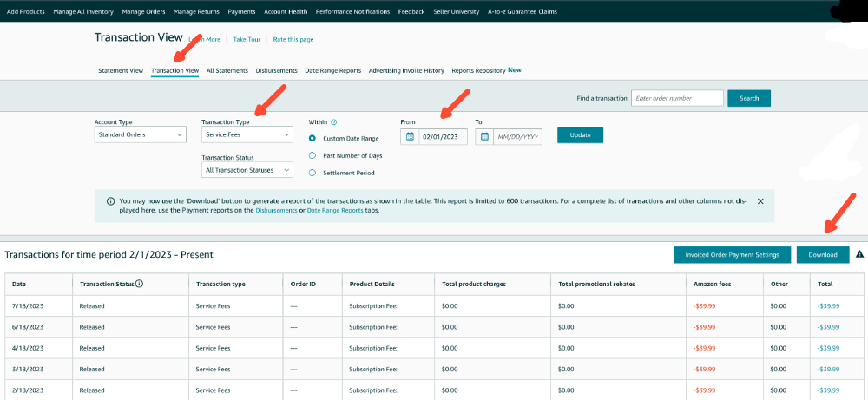
Task: Open Transaction Type dropdown
Action: point(247,134)
